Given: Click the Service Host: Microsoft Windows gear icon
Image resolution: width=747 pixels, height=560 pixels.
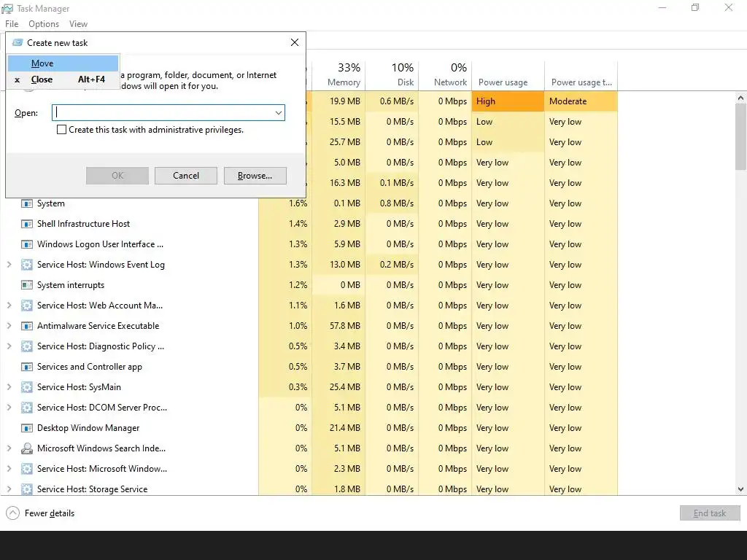Looking at the screenshot, I should click(27, 469).
